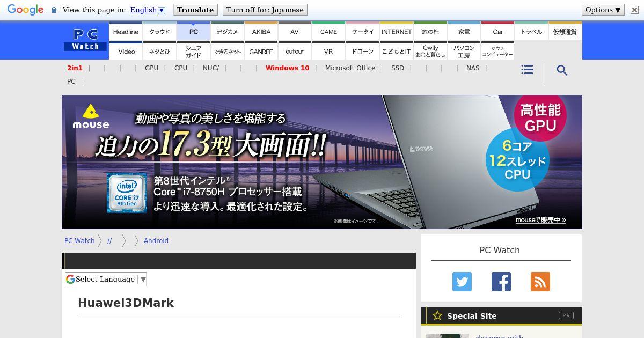Click the NUC/ category link
644x338 pixels.
coord(211,68)
